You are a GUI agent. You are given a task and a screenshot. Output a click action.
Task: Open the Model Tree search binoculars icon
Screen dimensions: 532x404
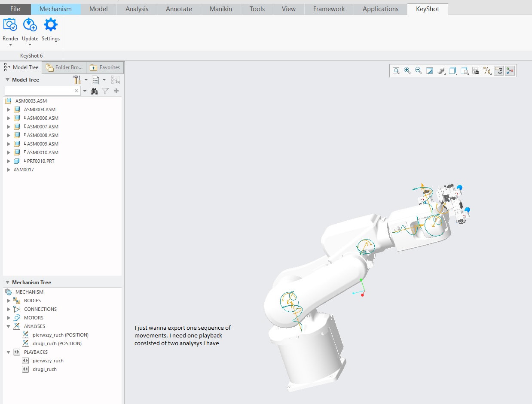pyautogui.click(x=94, y=91)
